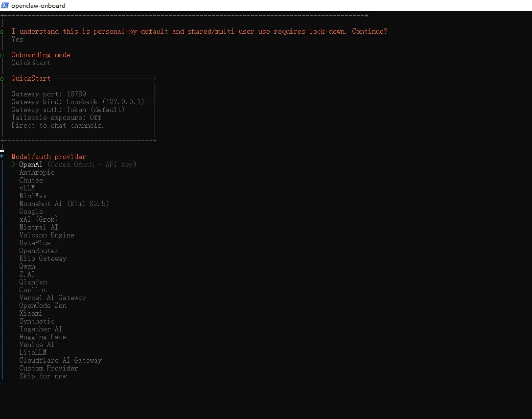
Task: Choose Anthropic from provider list
Action: (37, 172)
